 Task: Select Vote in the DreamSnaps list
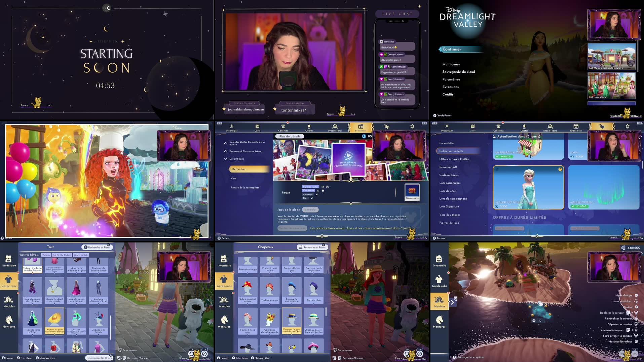pos(233,178)
